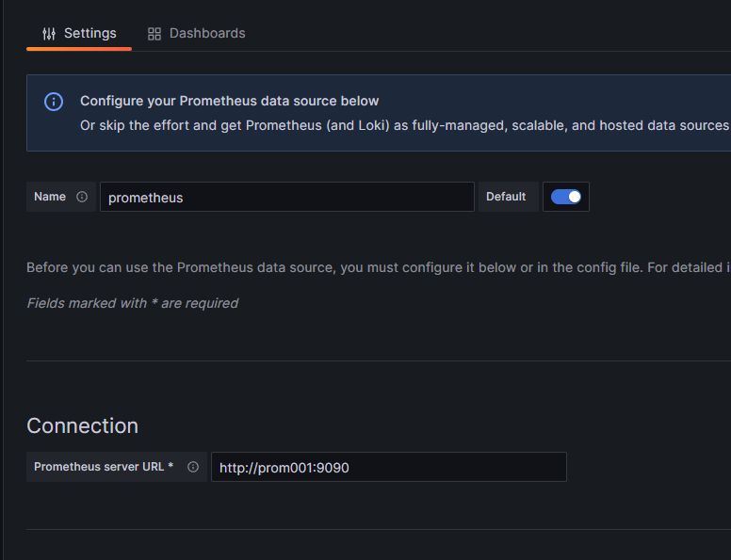Click the Before you can use Prometheus paragraph
Screen dimensions: 731x560
coord(379,267)
